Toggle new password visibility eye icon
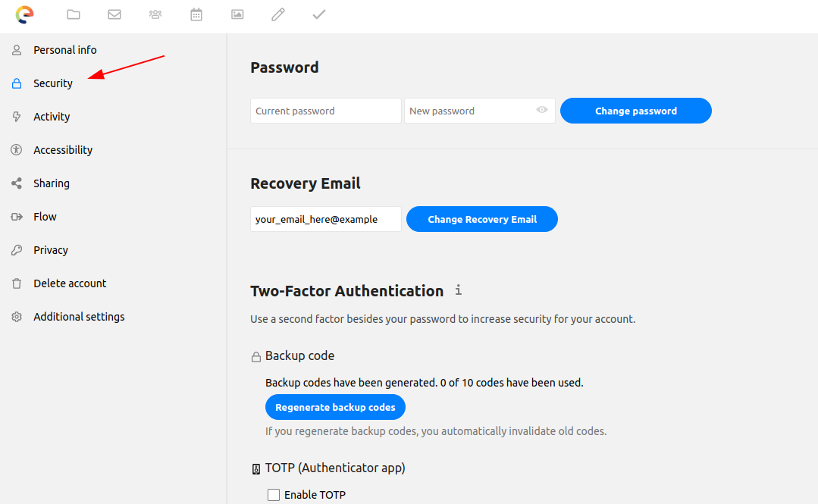Image resolution: width=818 pixels, height=504 pixels. pos(542,110)
